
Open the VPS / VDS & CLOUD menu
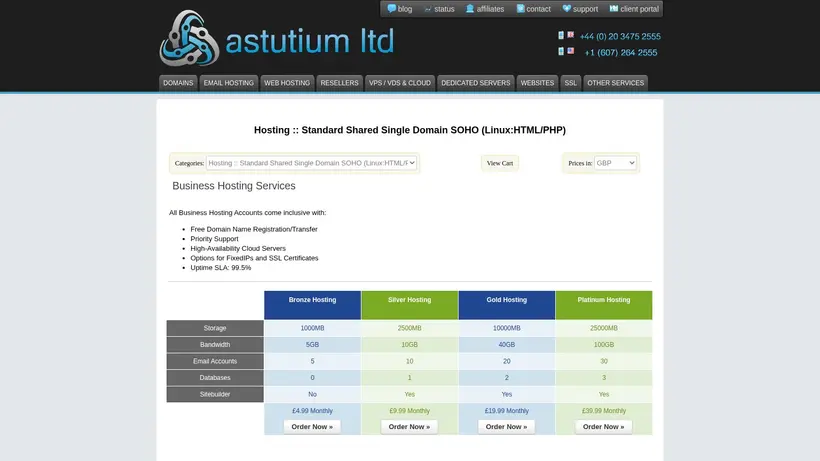pos(400,83)
